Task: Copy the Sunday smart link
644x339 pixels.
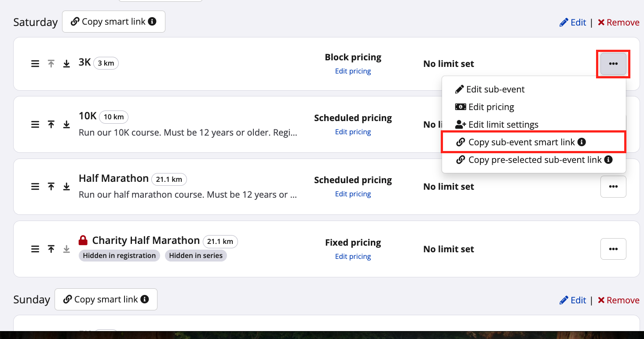Action: pos(101,299)
